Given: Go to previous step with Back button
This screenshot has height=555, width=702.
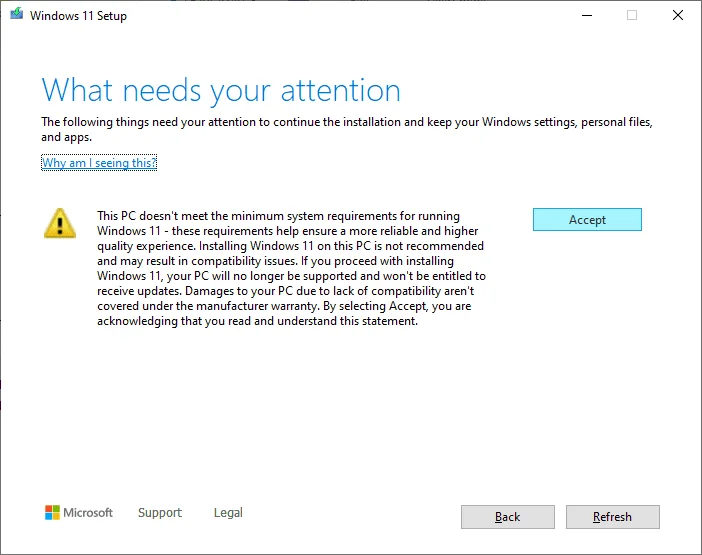Looking at the screenshot, I should pyautogui.click(x=508, y=517).
